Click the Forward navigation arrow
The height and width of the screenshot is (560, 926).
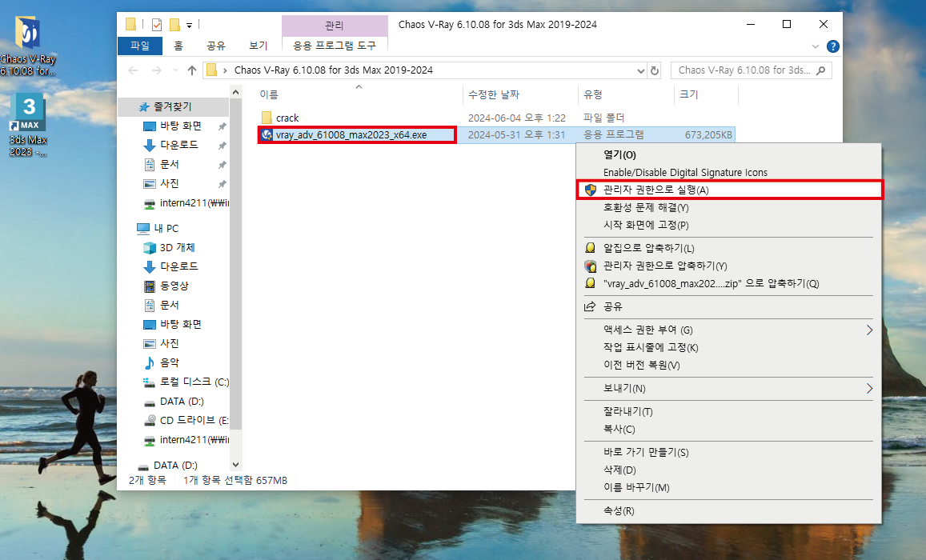157,70
